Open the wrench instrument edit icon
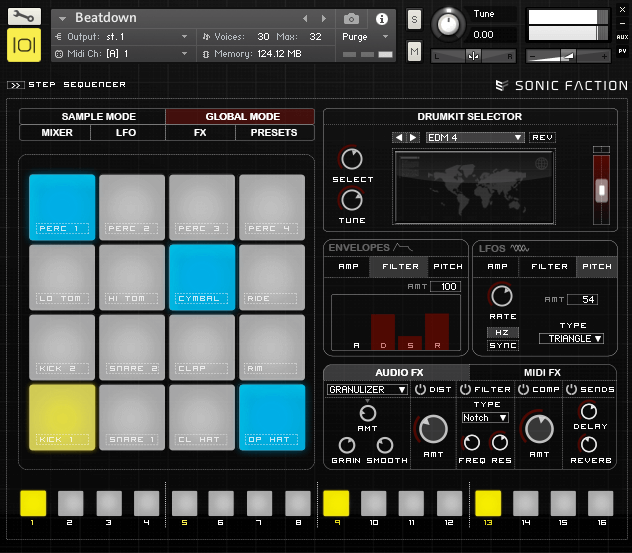This screenshot has width=632, height=553. click(24, 17)
